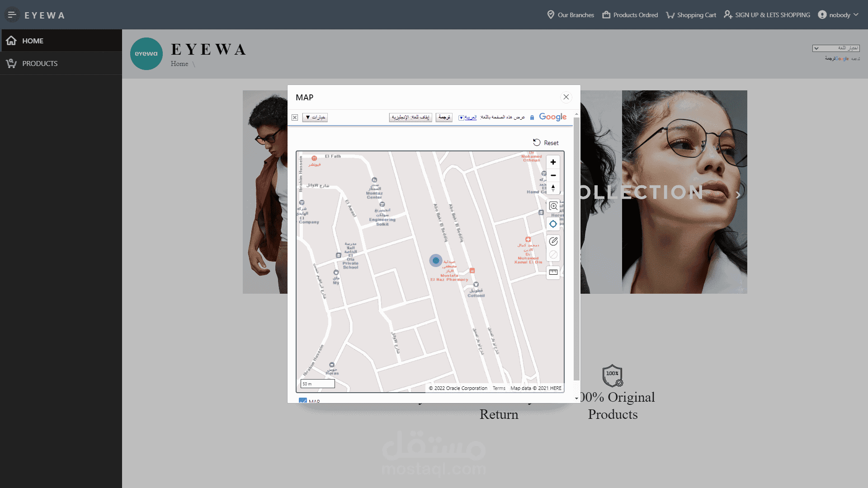
Task: Toggle the compass north reset control
Action: pos(553,188)
